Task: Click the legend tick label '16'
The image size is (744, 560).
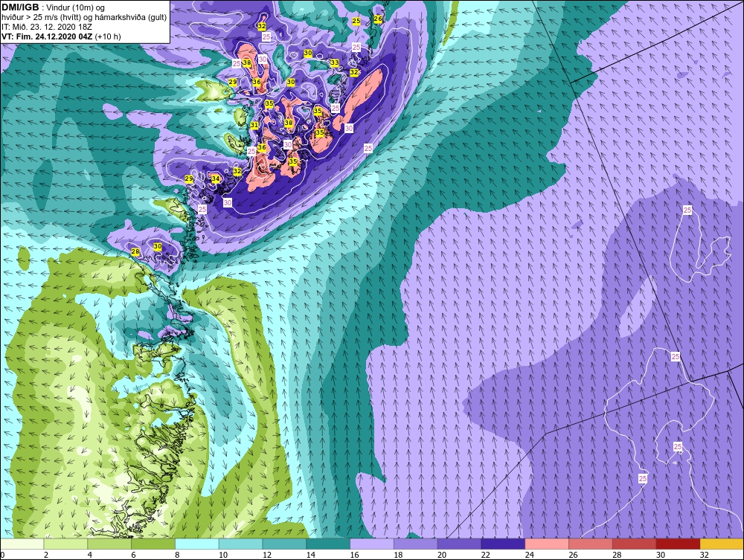Action: click(x=353, y=555)
